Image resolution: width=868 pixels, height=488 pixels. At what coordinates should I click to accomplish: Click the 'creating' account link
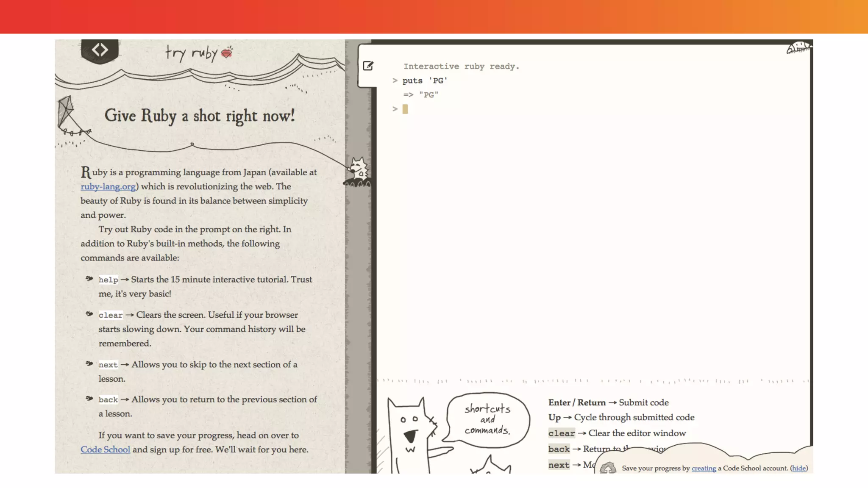tap(704, 468)
